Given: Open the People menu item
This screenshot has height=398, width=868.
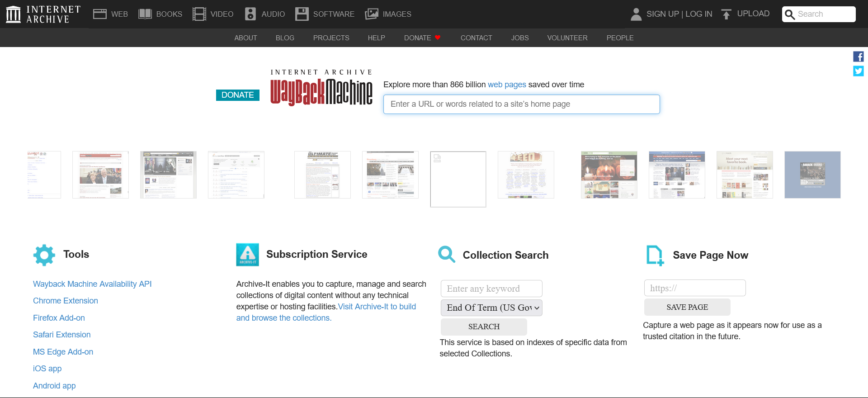Looking at the screenshot, I should click(x=620, y=38).
